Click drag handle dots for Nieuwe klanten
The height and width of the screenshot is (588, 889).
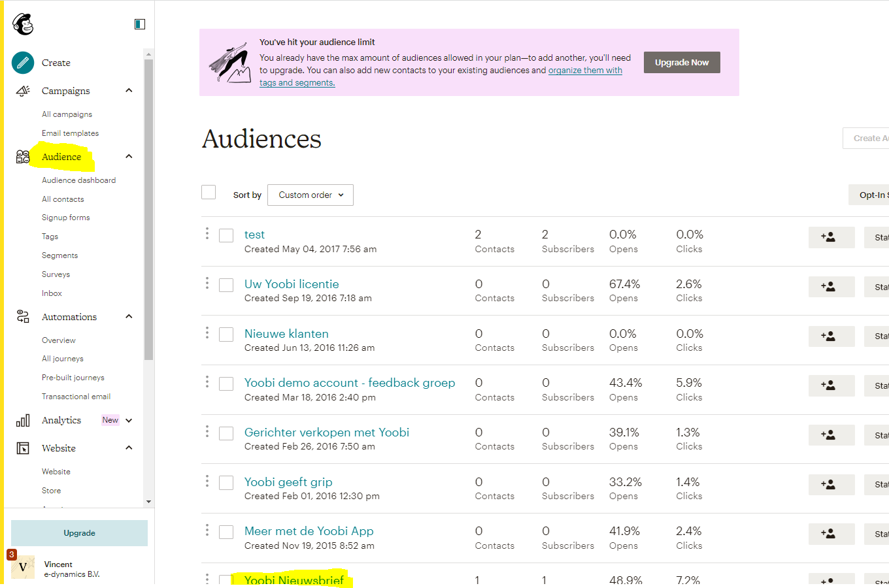tap(207, 333)
